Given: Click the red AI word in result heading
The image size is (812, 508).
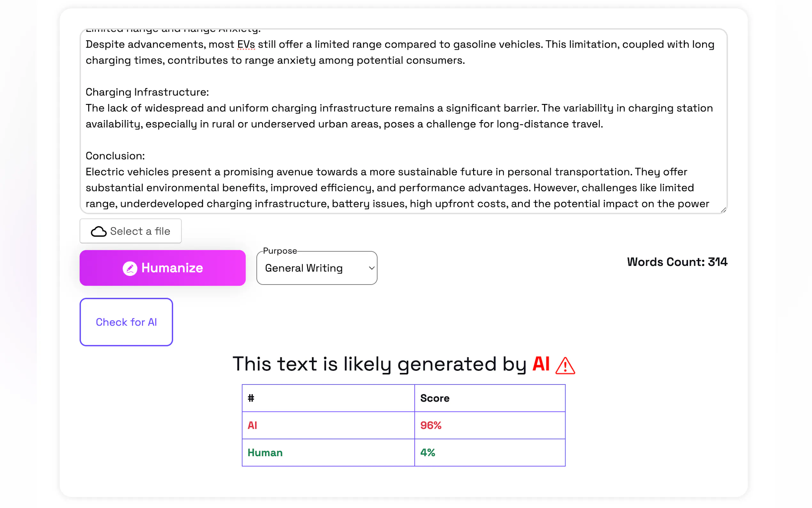Looking at the screenshot, I should tap(541, 364).
